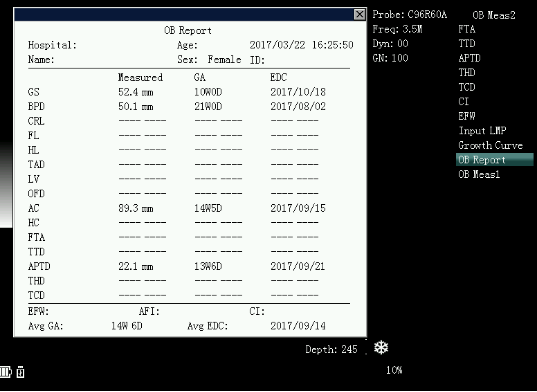The image size is (537, 392).
Task: Click the FL row label
Action: (34, 136)
